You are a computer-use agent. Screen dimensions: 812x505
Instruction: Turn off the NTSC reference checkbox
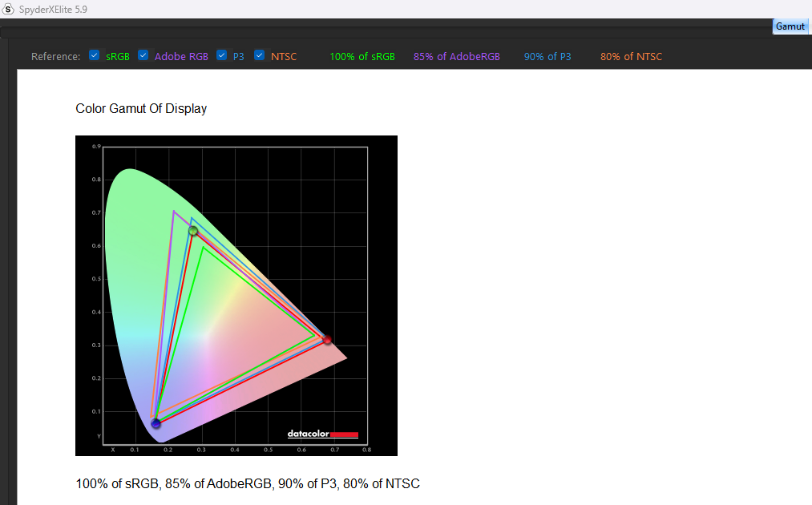[260, 56]
